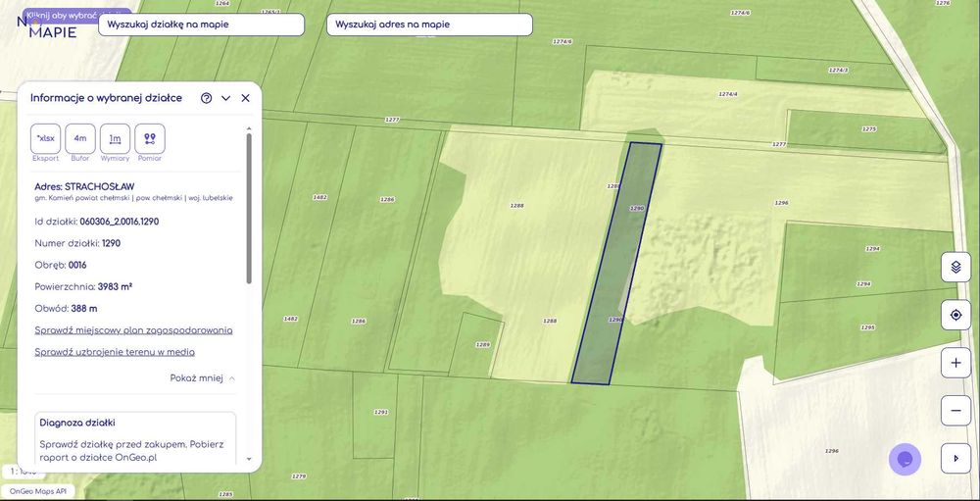
Task: Click the scroll-up arrow in info panel
Action: (249, 128)
